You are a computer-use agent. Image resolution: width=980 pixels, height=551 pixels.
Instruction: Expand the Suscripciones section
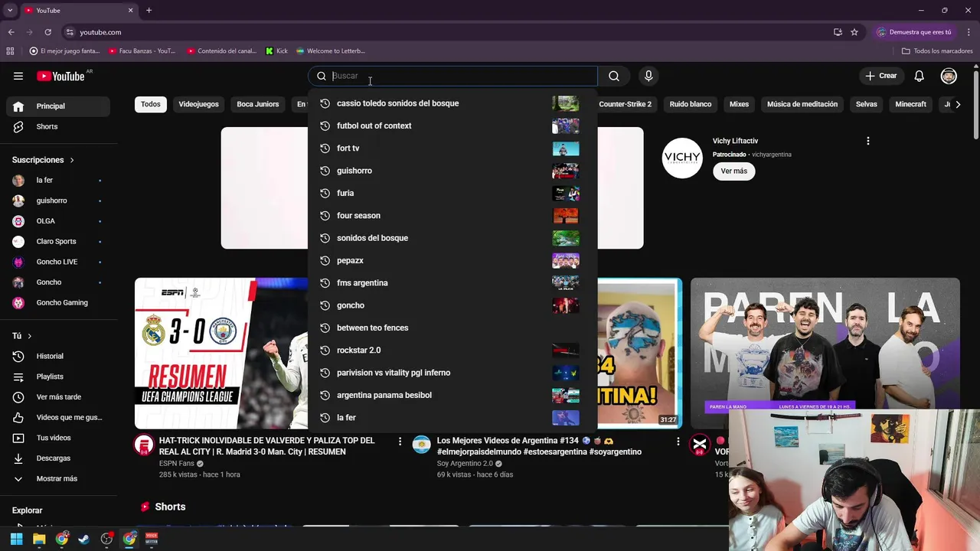pos(43,160)
